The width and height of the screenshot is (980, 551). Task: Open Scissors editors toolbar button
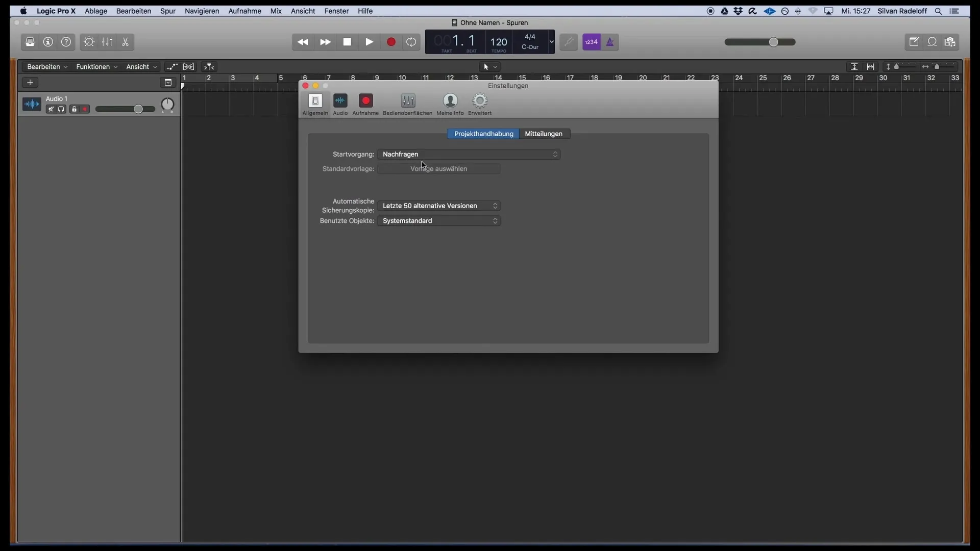[x=125, y=42]
